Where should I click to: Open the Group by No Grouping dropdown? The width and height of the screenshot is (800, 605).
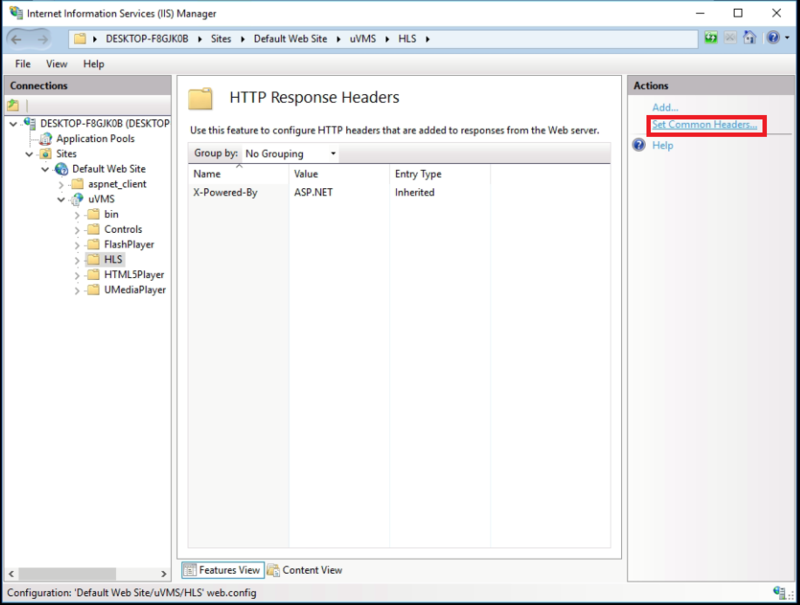(290, 154)
